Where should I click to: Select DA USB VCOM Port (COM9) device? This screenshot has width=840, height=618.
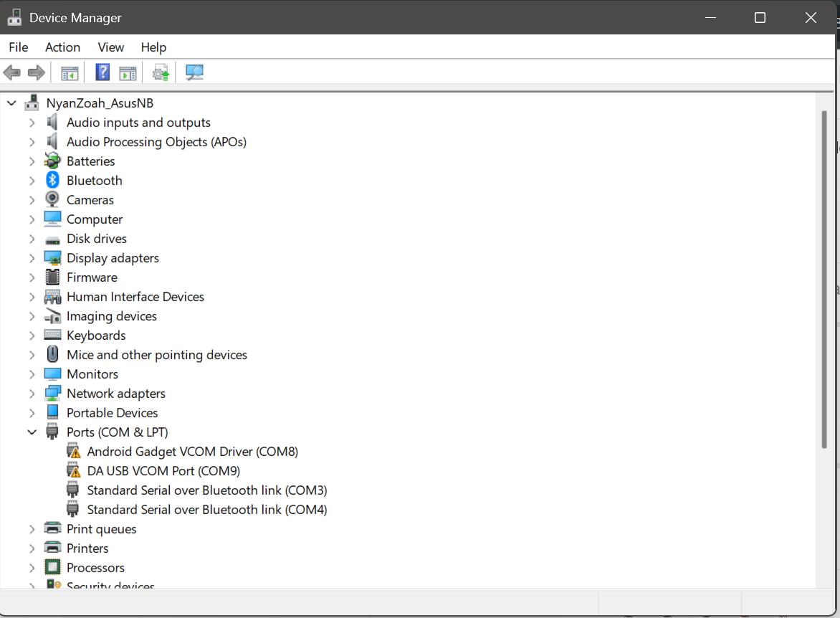pyautogui.click(x=163, y=471)
